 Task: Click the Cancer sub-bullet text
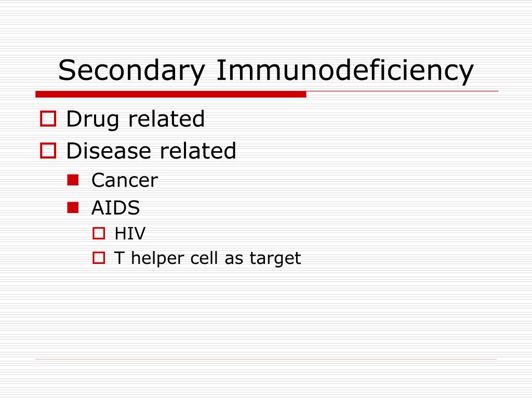click(x=125, y=180)
